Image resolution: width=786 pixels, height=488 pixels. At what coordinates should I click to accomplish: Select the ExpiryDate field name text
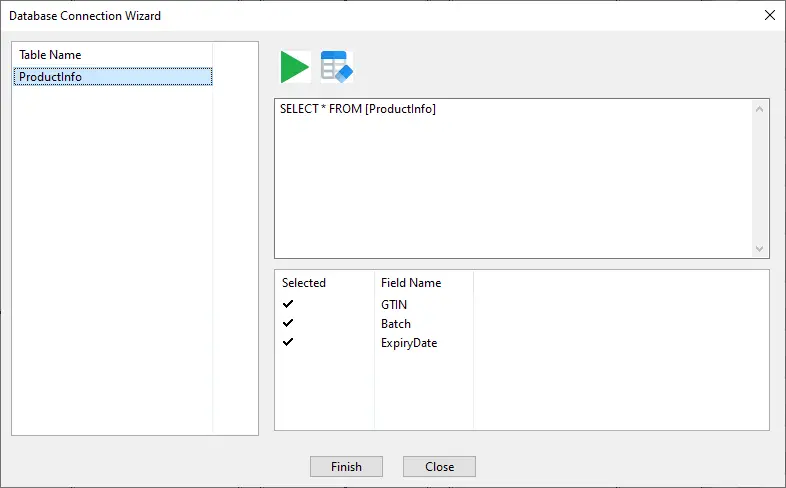pos(409,343)
